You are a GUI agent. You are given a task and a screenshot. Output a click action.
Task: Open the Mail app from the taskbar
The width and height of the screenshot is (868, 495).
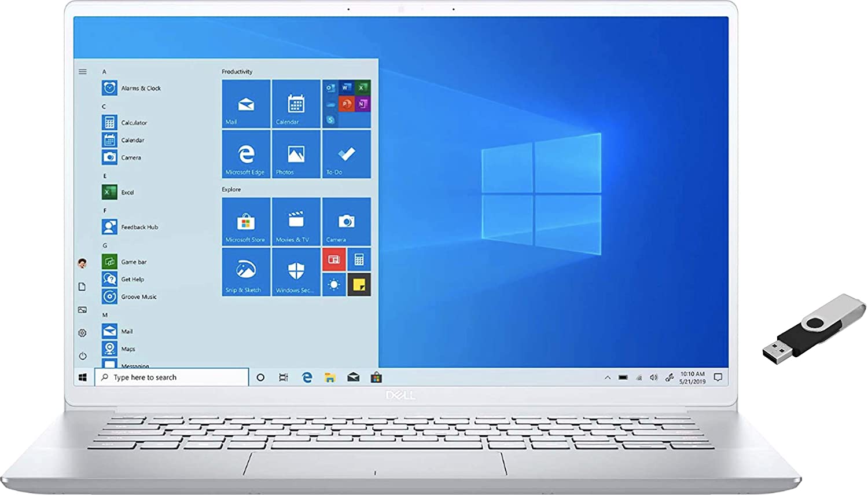click(352, 377)
